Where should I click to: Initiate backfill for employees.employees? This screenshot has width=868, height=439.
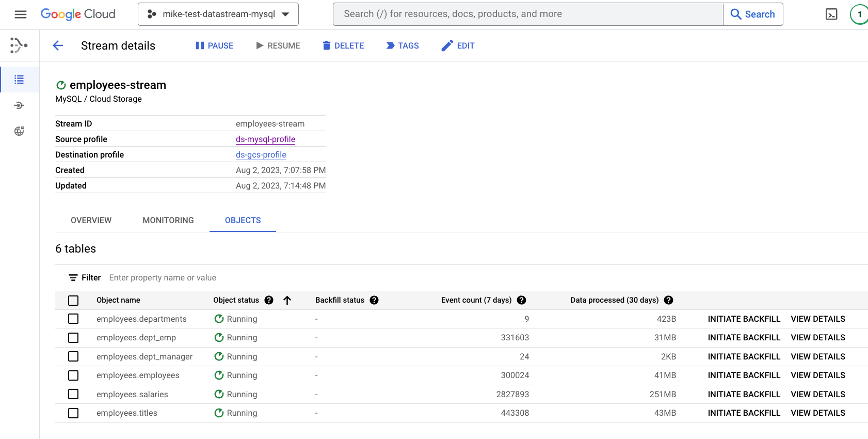pos(744,375)
